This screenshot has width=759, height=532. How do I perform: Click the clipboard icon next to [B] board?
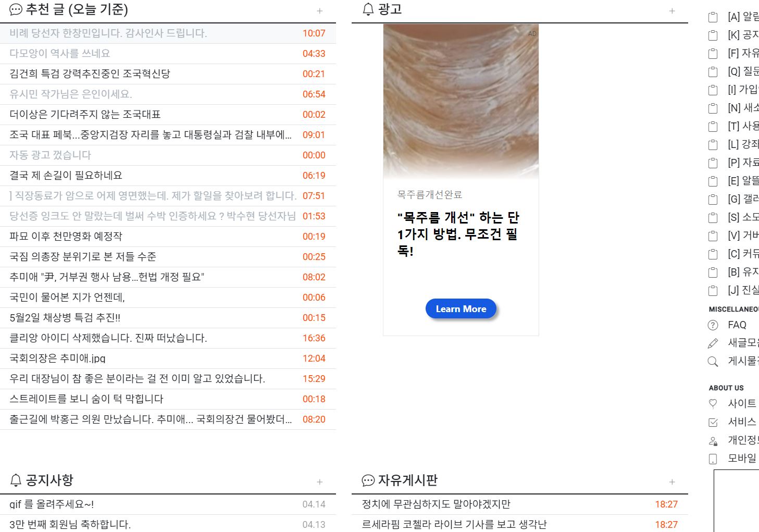click(x=713, y=273)
